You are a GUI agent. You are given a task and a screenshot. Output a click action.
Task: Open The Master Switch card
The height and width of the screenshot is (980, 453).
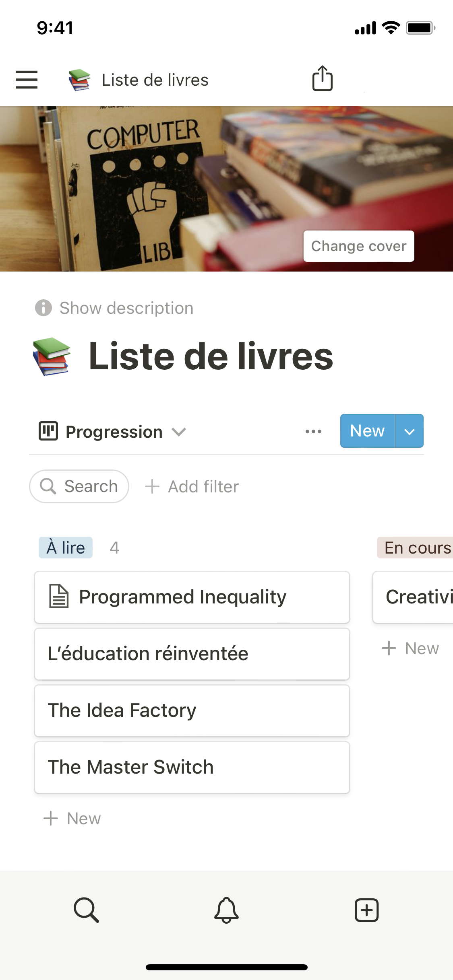click(192, 768)
